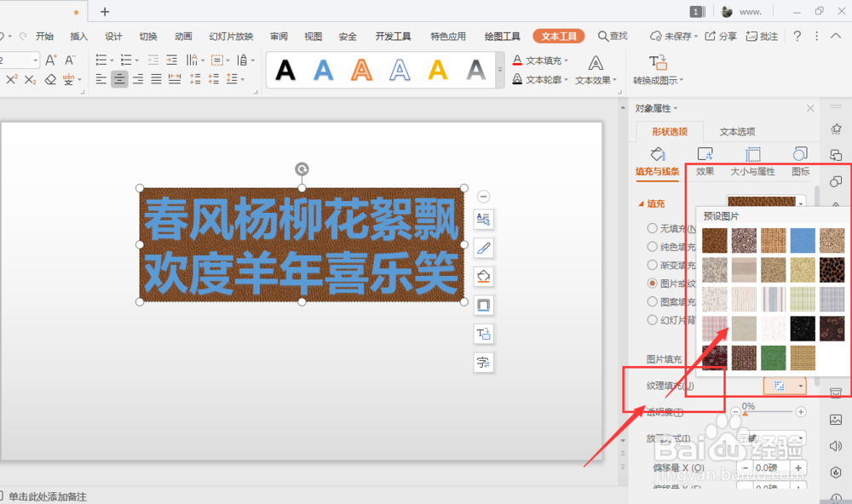Select Slide Background fill radio button
This screenshot has width=852, height=504.
[652, 320]
